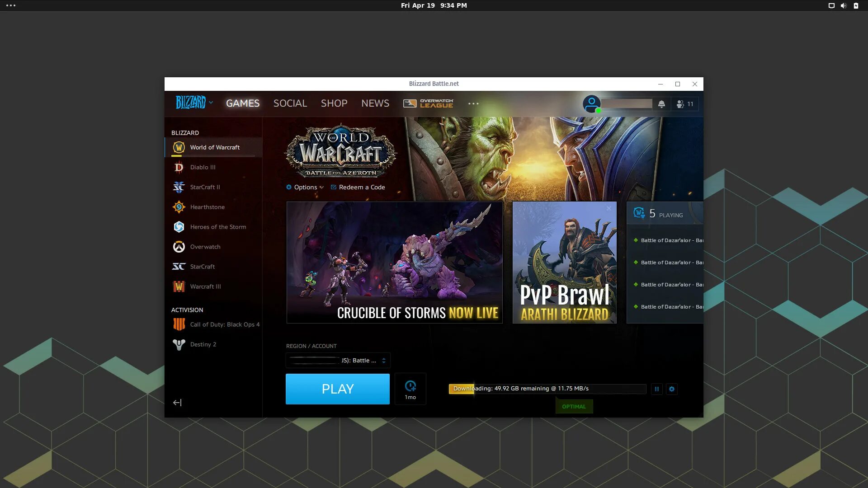Click the WoW friends playing icon
The width and height of the screenshot is (868, 488).
[639, 213]
